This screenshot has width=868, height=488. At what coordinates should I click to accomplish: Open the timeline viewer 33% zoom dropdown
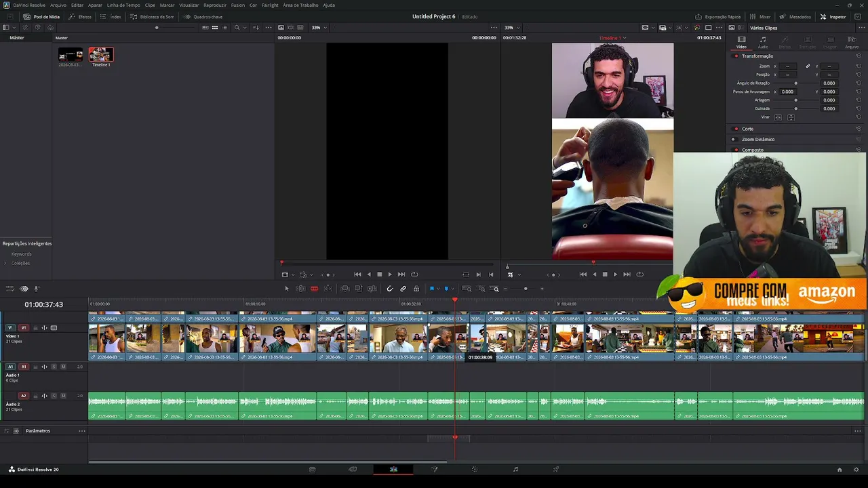(x=512, y=28)
